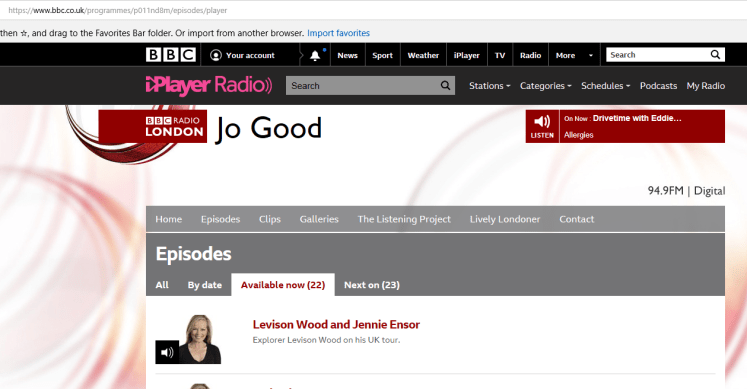
Task: Click the iPlayer Radio search magnifier
Action: [445, 86]
